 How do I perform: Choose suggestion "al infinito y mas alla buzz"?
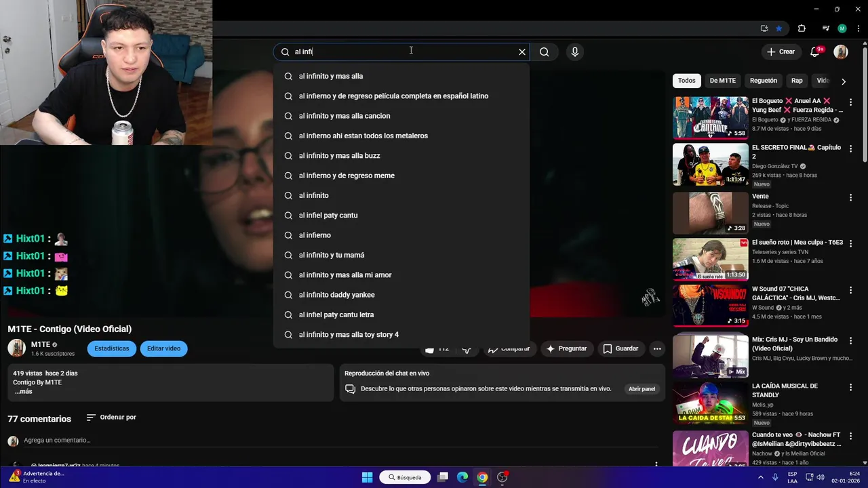tap(401, 156)
